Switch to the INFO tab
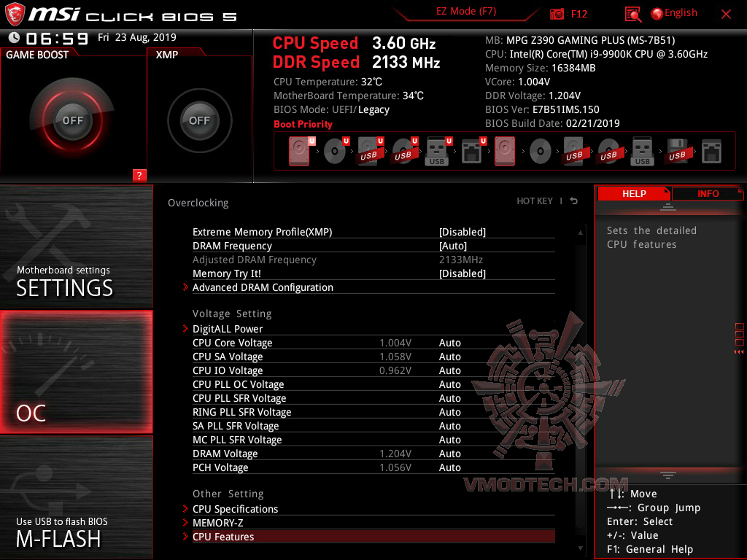 coord(708,193)
